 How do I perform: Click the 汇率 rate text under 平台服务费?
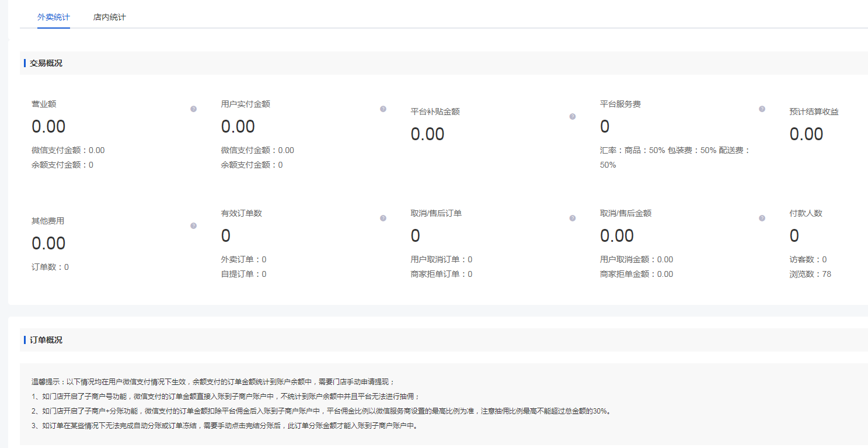675,158
